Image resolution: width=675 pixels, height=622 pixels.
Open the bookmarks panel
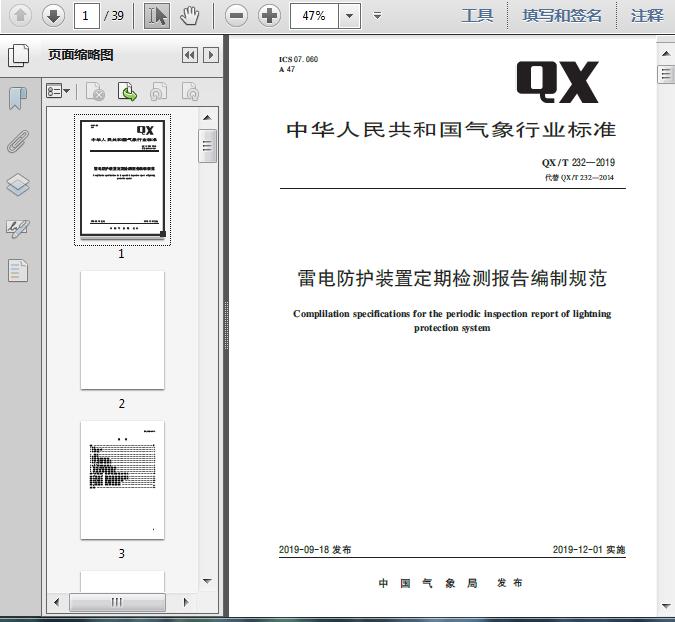(x=18, y=99)
